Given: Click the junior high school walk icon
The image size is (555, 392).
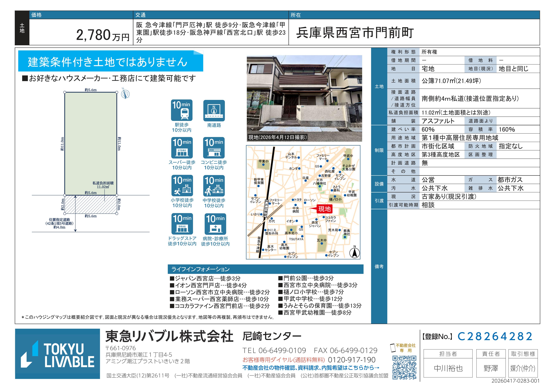Looking at the screenshot, I should coord(214,186).
